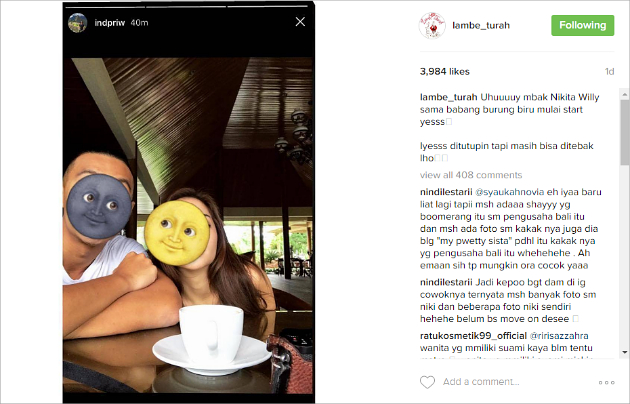Click indpriw story avatar
Viewport: 630px width, 404px height.
pos(78,23)
